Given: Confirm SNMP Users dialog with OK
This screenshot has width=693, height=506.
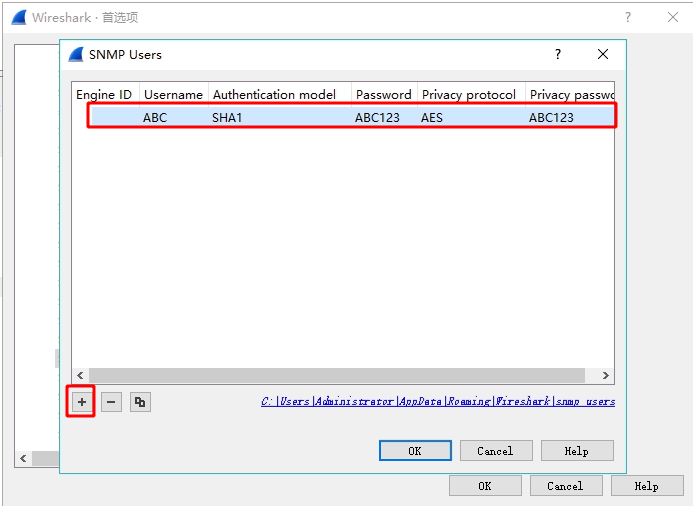Looking at the screenshot, I should point(415,451).
